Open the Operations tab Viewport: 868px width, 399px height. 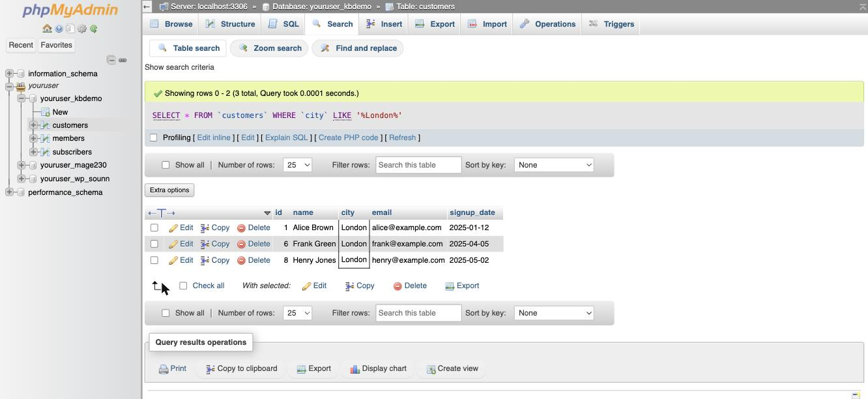pos(547,24)
